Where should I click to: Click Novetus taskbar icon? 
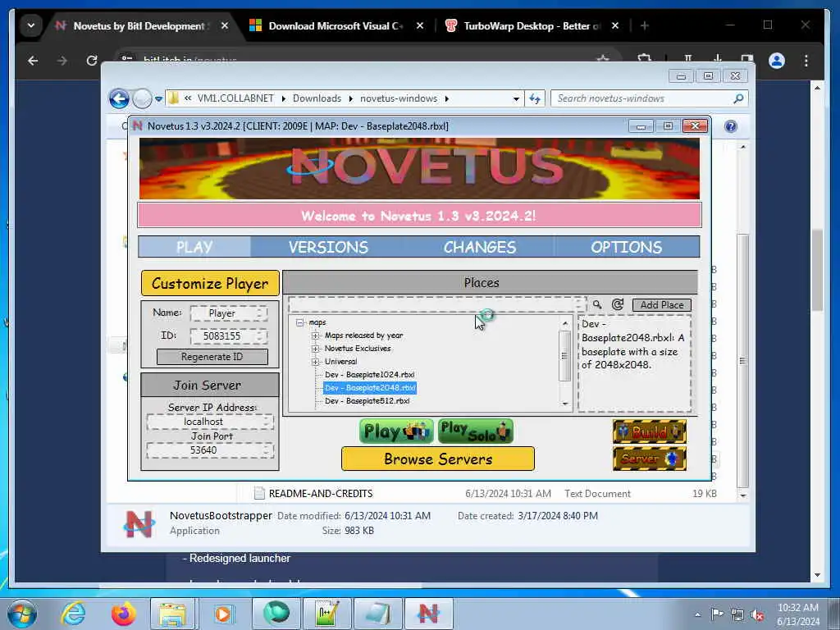click(x=428, y=614)
